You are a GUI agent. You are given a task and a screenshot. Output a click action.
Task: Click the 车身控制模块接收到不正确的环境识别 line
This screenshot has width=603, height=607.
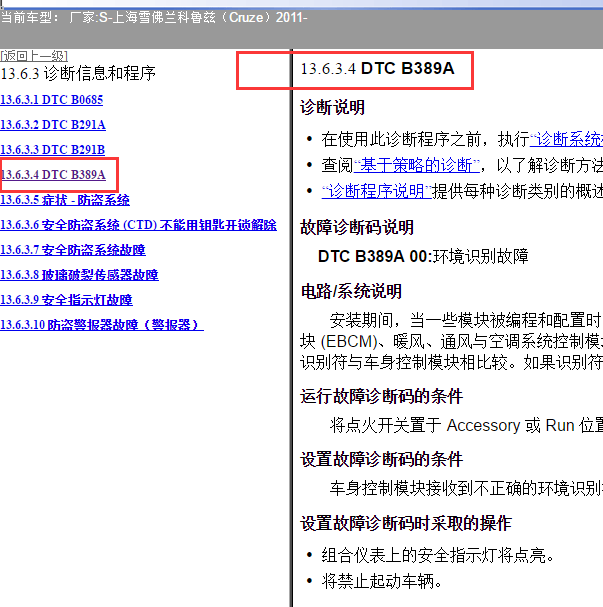466,488
